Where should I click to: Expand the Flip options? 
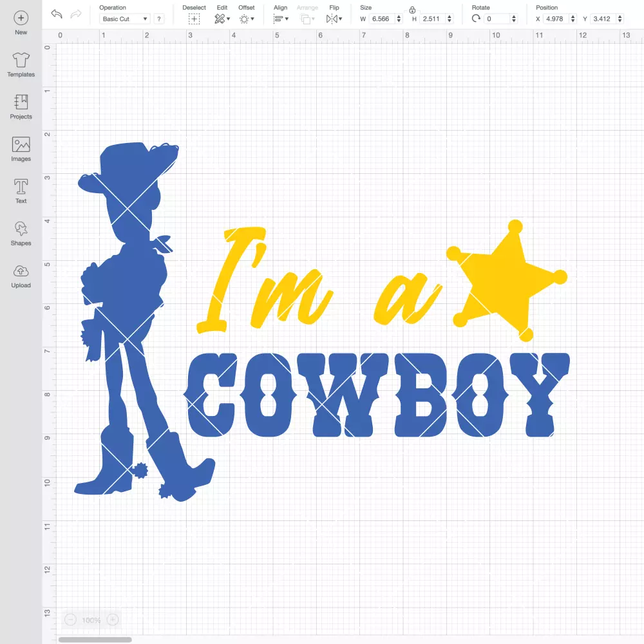tap(334, 19)
